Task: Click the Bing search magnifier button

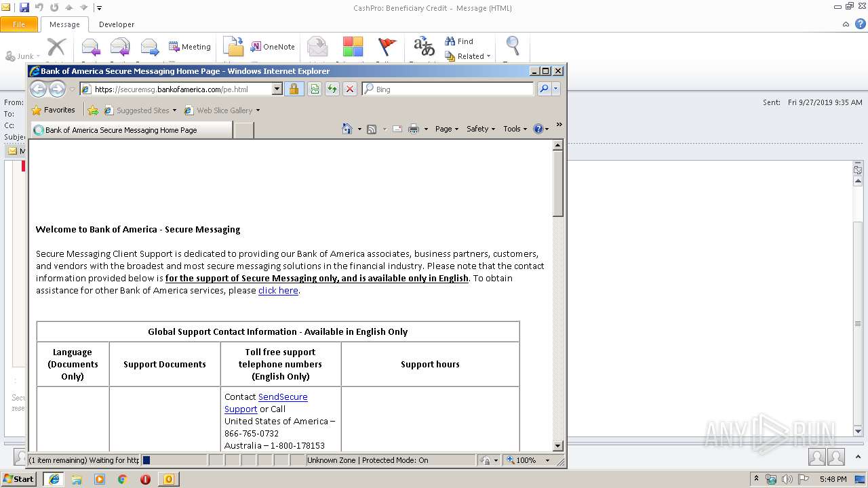Action: 544,89
